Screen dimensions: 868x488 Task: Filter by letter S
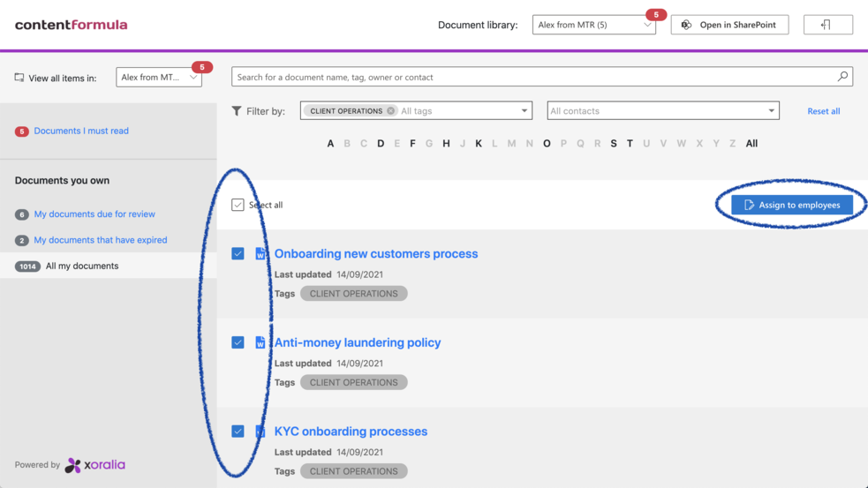614,144
